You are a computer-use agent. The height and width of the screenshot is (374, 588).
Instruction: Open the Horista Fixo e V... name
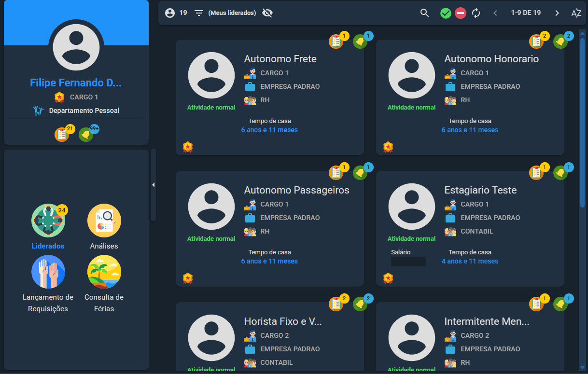tap(283, 321)
